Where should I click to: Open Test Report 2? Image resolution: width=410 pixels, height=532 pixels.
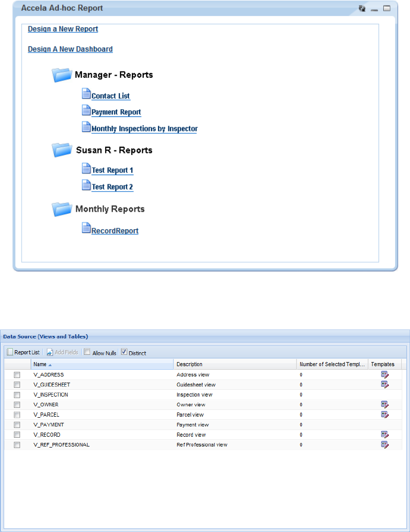(x=112, y=187)
